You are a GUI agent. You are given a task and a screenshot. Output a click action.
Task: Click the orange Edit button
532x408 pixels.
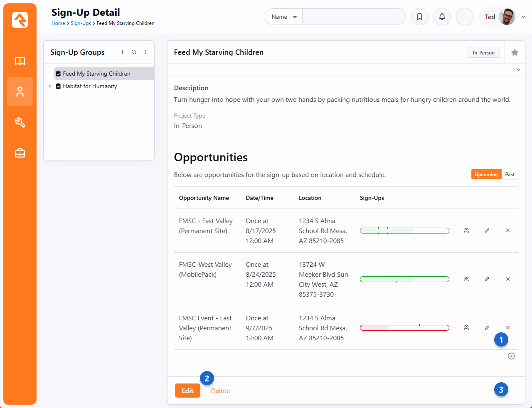(x=187, y=391)
